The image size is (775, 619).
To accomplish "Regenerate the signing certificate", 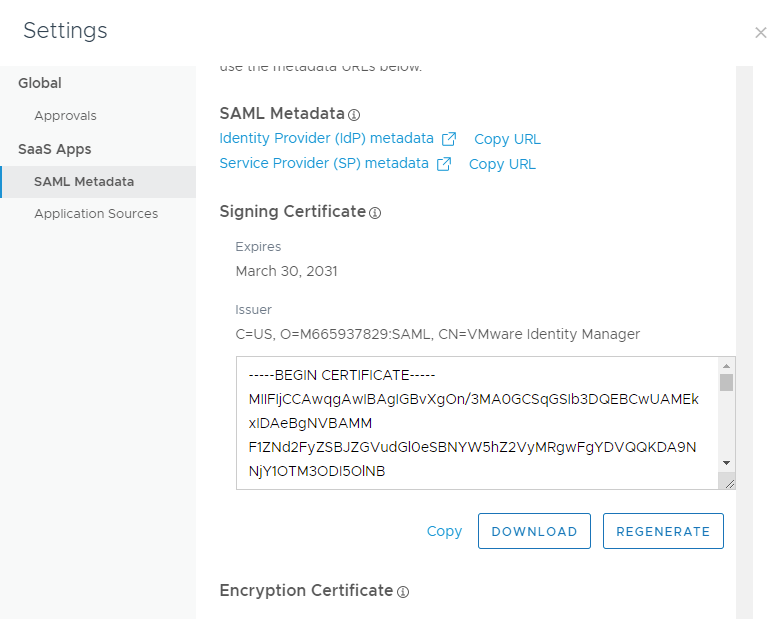I will click(663, 532).
